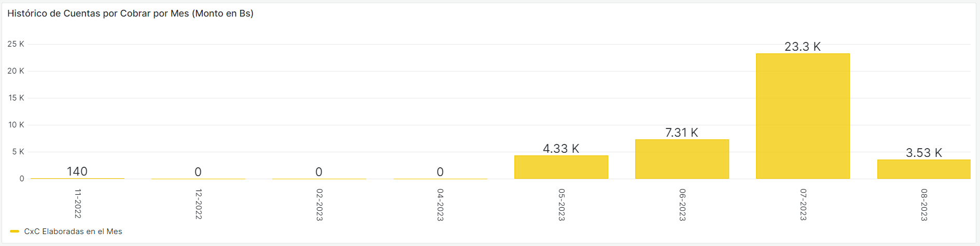Click the 12-2022 x-axis label
This screenshot has height=246, width=980.
coord(199,204)
